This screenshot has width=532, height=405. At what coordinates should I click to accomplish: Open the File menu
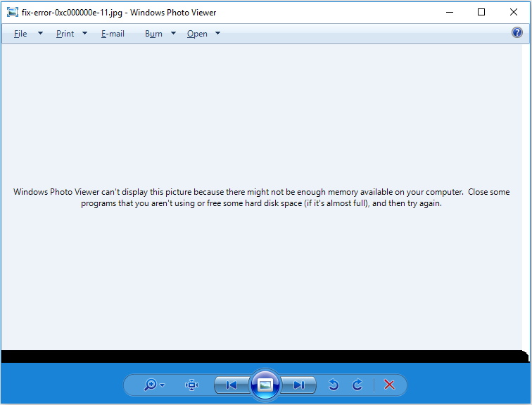tap(20, 34)
